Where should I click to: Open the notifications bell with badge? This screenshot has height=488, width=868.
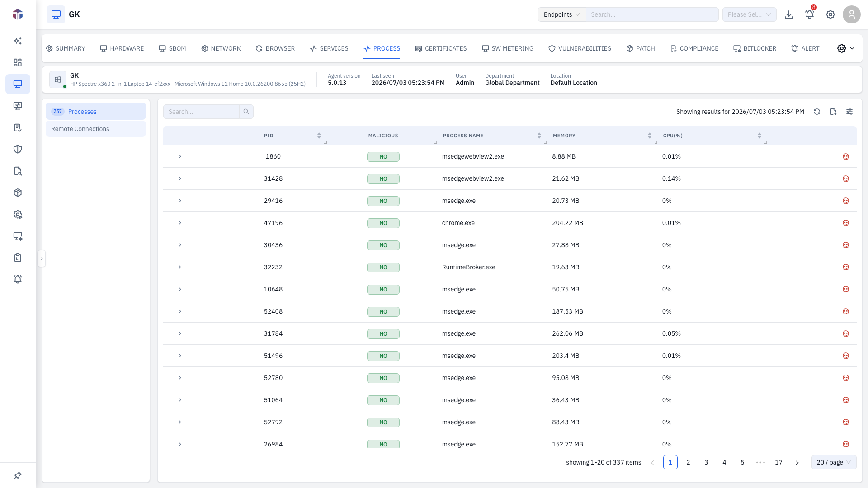click(x=810, y=14)
